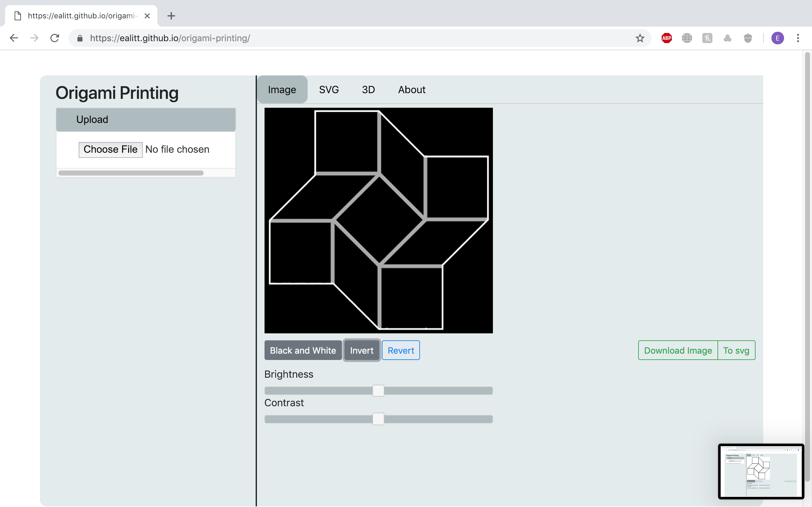Open the ABP extension icon
Image resolution: width=812 pixels, height=507 pixels.
pos(666,38)
